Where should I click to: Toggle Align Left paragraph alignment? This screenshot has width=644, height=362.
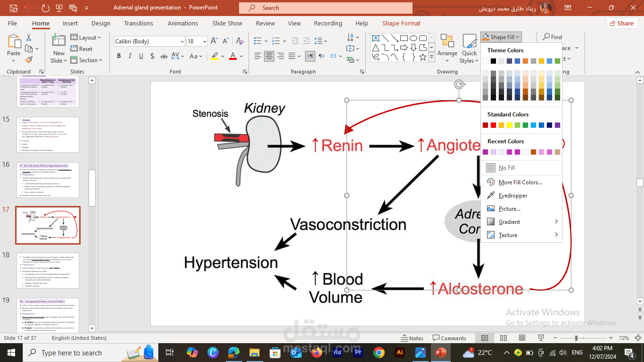(257, 56)
